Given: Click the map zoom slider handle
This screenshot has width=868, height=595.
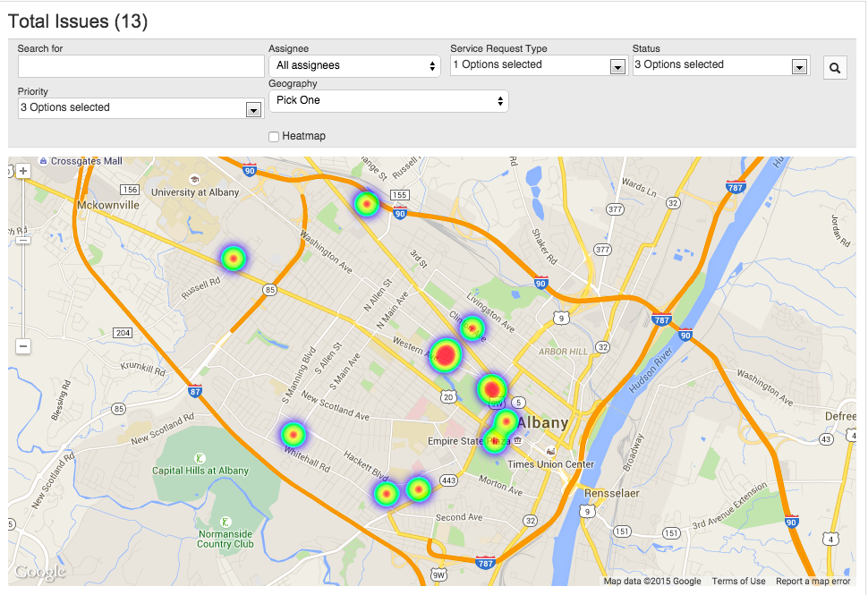Looking at the screenshot, I should click(23, 240).
